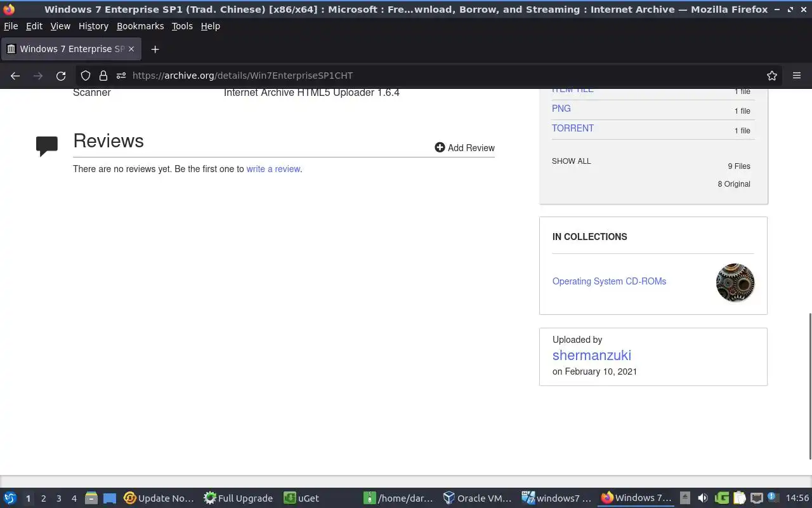This screenshot has height=508, width=812.
Task: Click the Add Review link
Action: coord(465,147)
